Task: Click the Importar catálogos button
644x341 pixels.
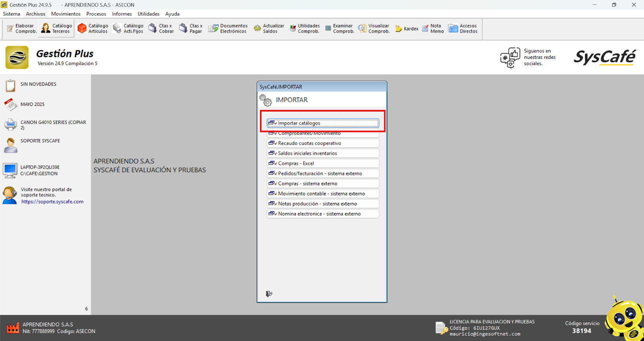Action: click(323, 123)
